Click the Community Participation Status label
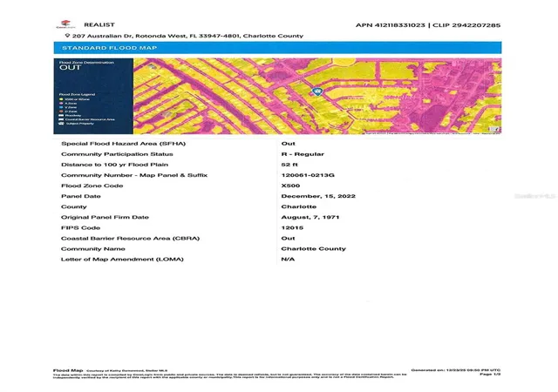This screenshot has height=392, width=558. 117,154
